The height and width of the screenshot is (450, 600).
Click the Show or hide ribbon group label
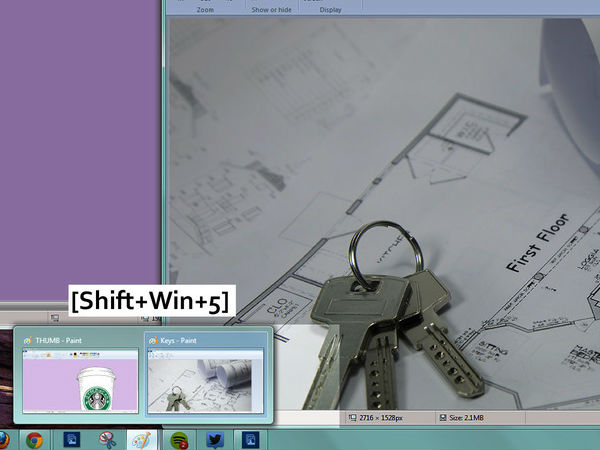point(273,9)
